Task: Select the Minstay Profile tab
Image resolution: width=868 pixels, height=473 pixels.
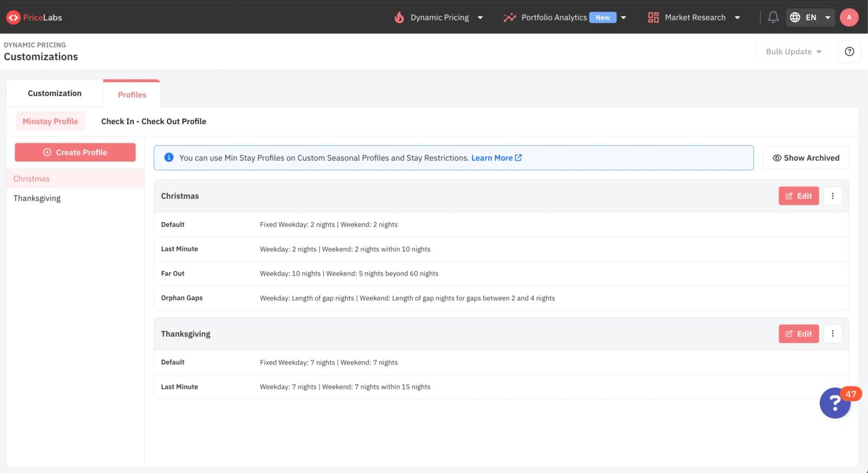Action: [50, 122]
